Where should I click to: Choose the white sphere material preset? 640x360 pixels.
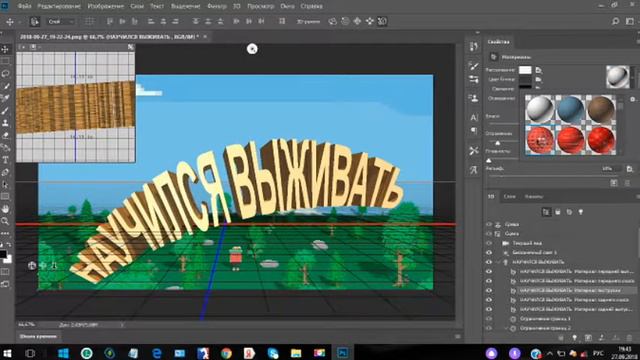(540, 109)
